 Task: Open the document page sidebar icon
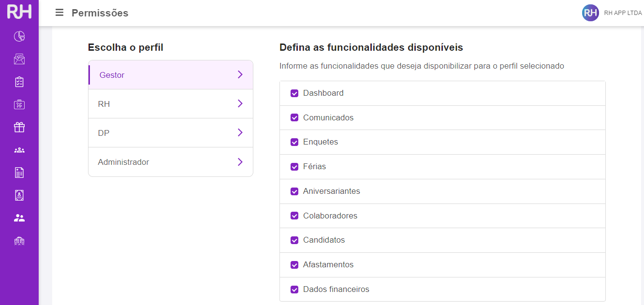coord(19,173)
